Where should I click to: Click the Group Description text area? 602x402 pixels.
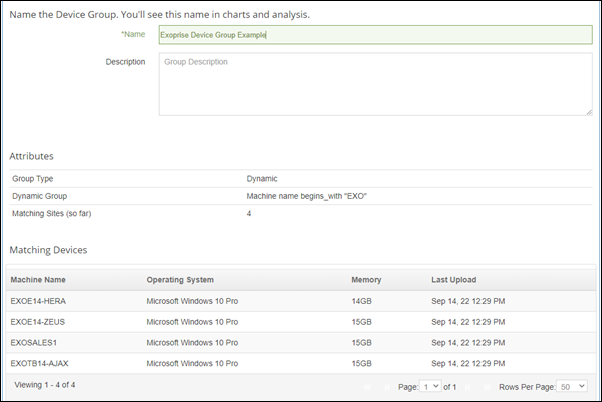click(x=375, y=84)
